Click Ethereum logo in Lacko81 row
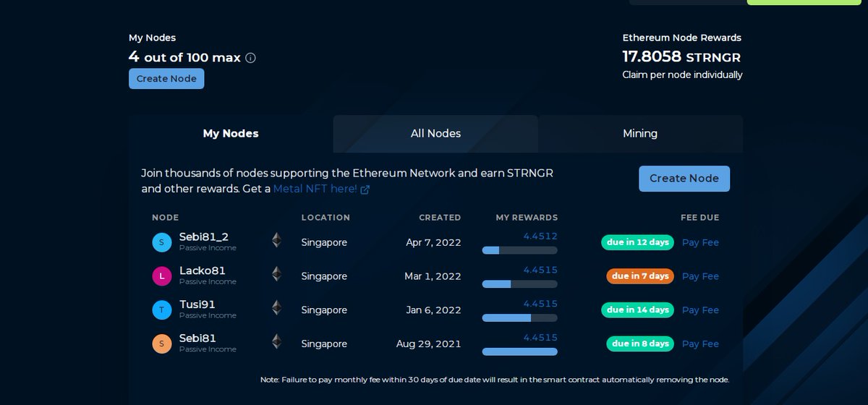 (x=276, y=274)
